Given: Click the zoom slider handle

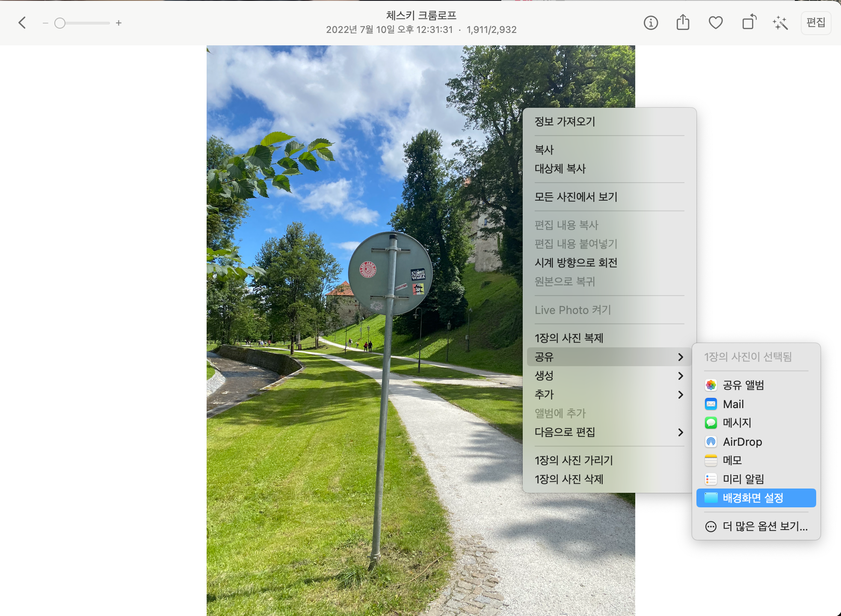Looking at the screenshot, I should [x=60, y=23].
